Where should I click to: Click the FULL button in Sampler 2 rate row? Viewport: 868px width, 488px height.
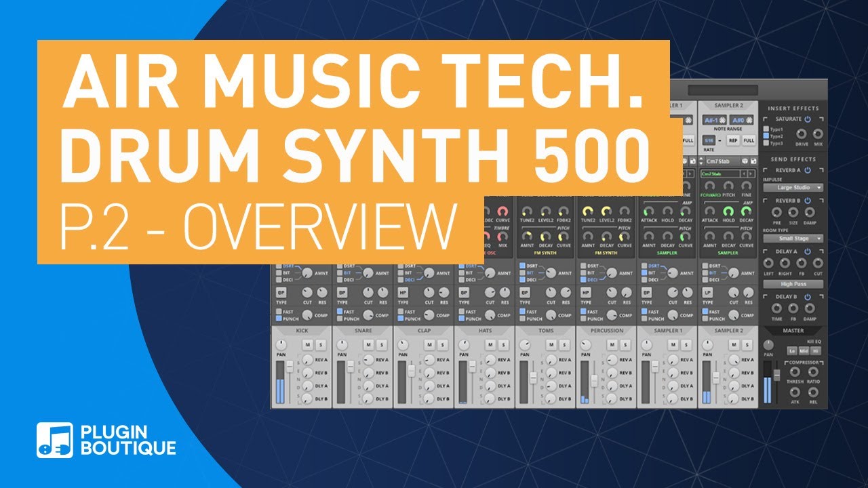(x=749, y=140)
